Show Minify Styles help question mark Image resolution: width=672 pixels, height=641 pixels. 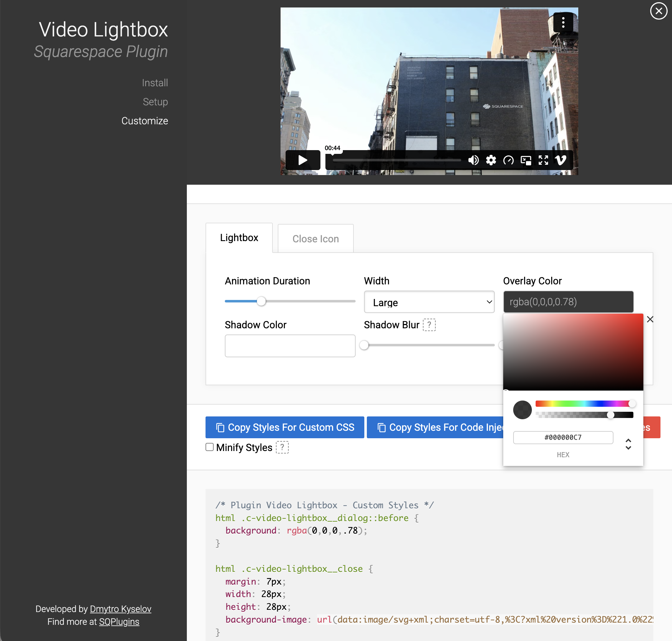click(x=282, y=447)
